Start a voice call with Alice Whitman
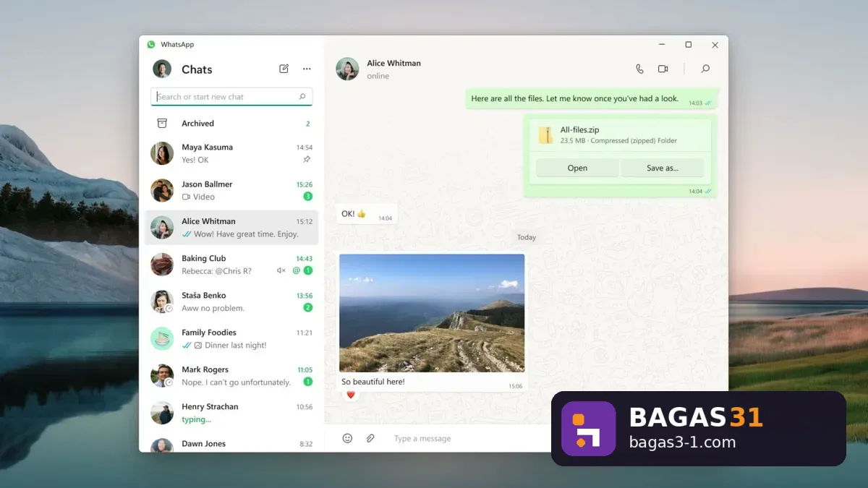Image resolution: width=868 pixels, height=488 pixels. (x=639, y=69)
